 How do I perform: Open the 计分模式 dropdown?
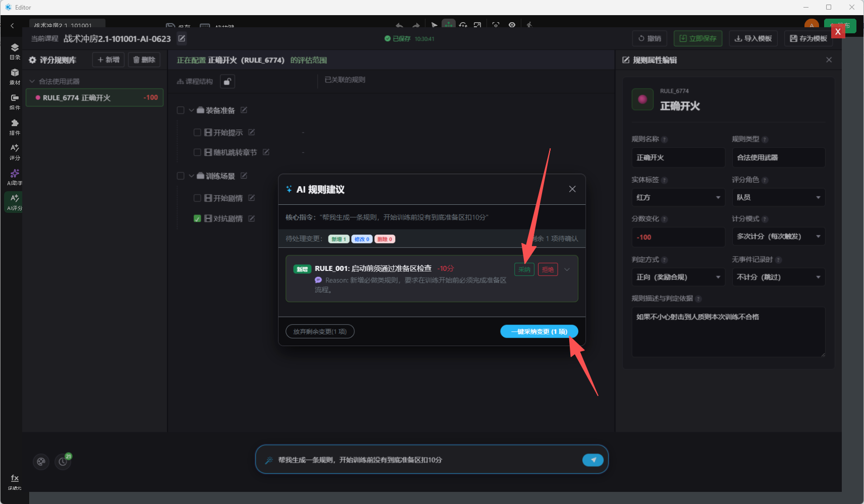[778, 236]
